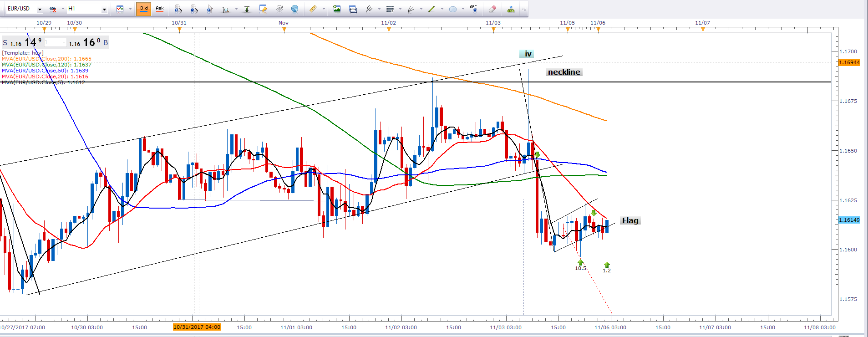Click the B buy price 1.16160
Image resolution: width=868 pixels, height=337 pixels.
tap(89, 43)
